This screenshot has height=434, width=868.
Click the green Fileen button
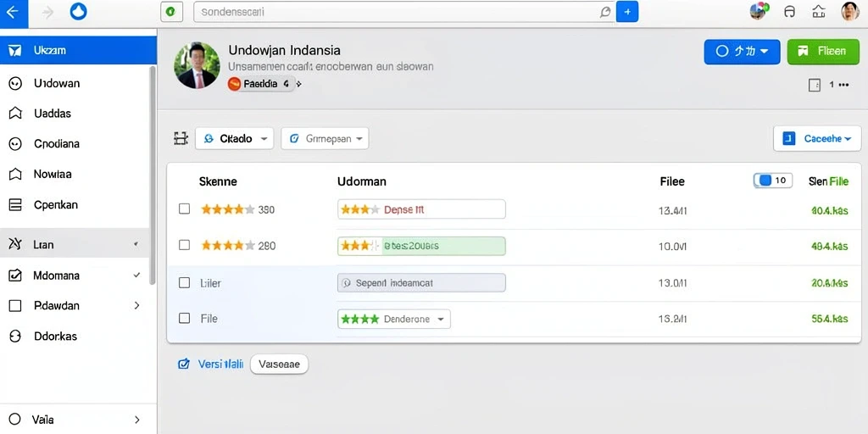(x=823, y=51)
